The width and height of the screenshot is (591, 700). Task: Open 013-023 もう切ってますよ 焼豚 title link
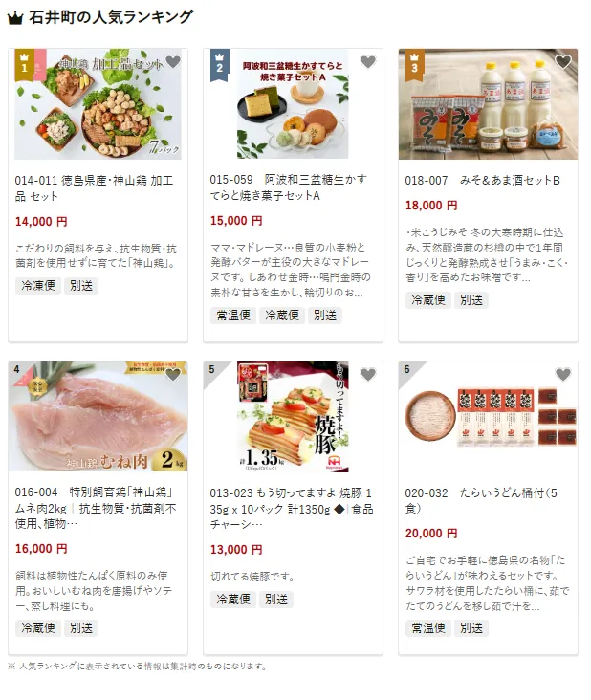tap(292, 509)
